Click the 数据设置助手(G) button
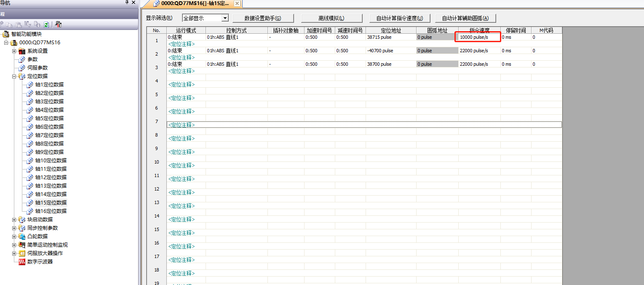Image resolution: width=644 pixels, height=285 pixels. pos(262,18)
